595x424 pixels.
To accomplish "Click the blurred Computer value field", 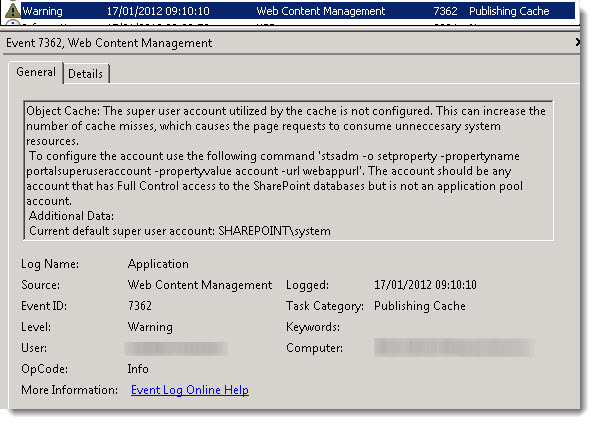I will click(453, 348).
